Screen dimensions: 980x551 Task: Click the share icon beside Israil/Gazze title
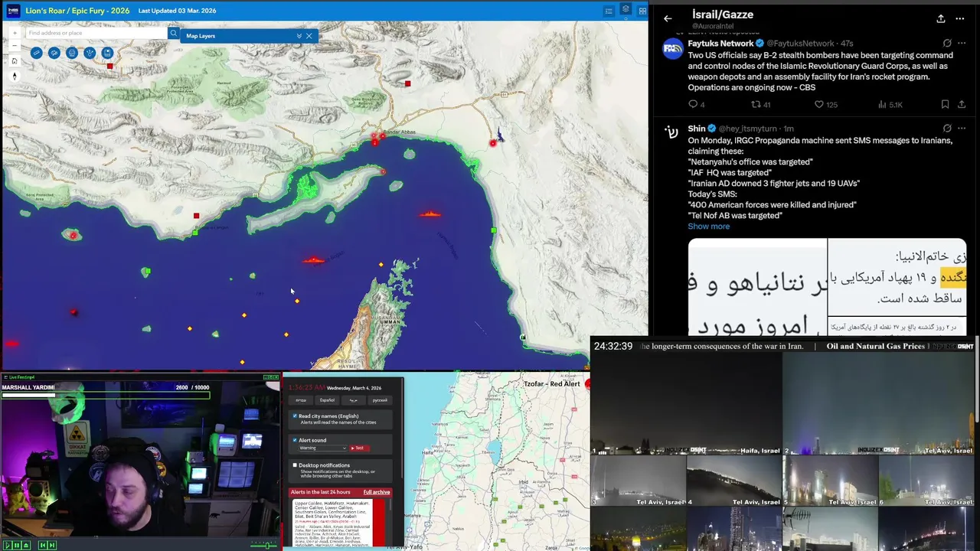[940, 18]
